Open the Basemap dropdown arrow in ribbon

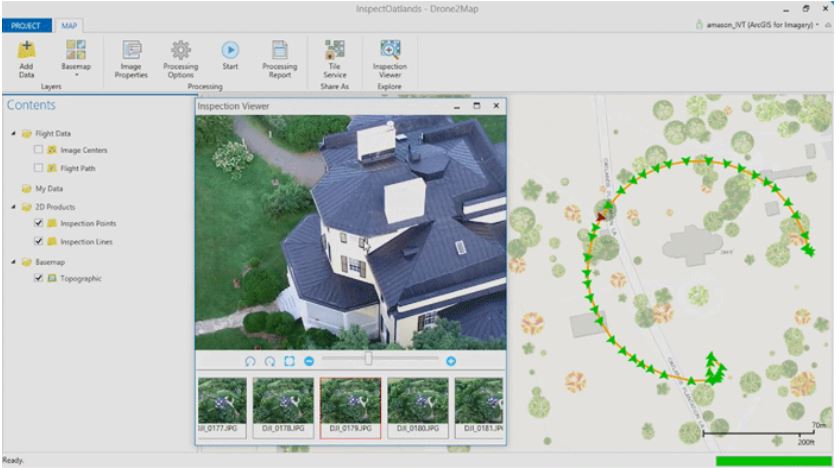(x=76, y=75)
